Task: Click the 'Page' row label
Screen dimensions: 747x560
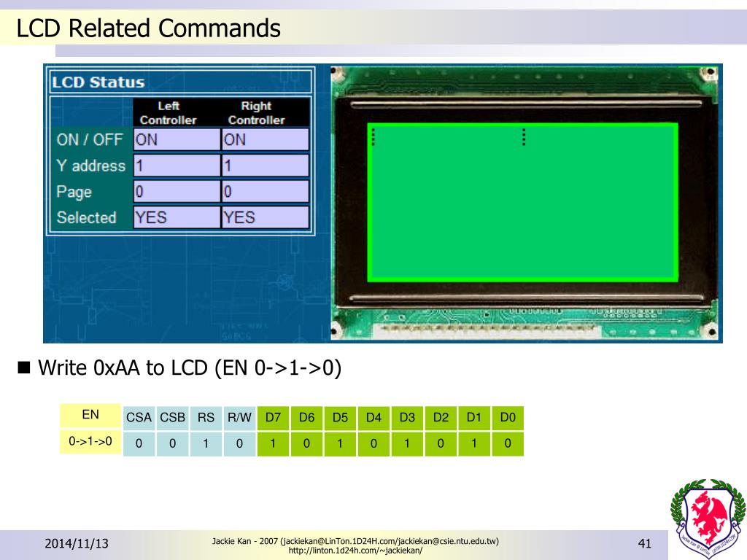Action: click(x=74, y=192)
